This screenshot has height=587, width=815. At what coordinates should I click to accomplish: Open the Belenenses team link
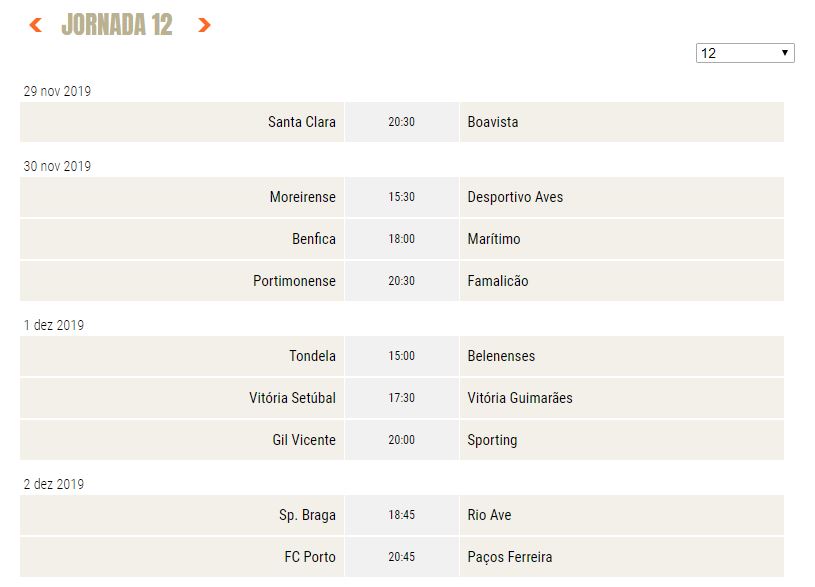pos(501,356)
